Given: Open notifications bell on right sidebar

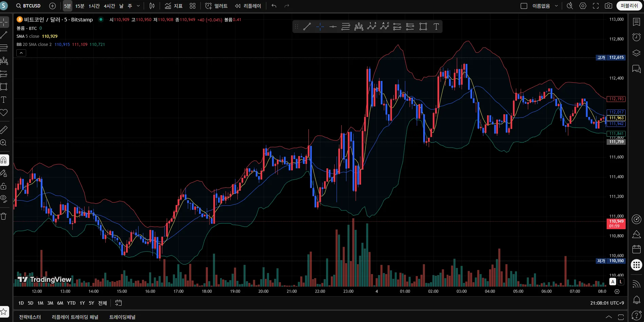Looking at the screenshot, I should [x=637, y=300].
